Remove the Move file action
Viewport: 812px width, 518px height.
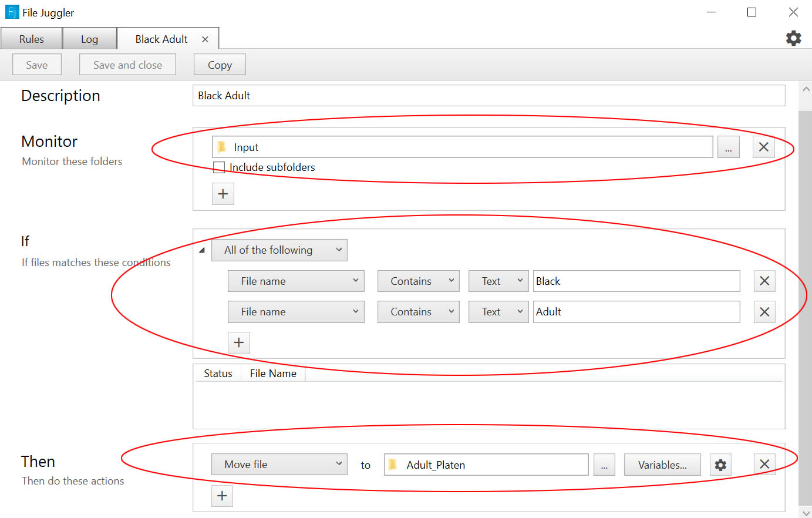pos(764,464)
